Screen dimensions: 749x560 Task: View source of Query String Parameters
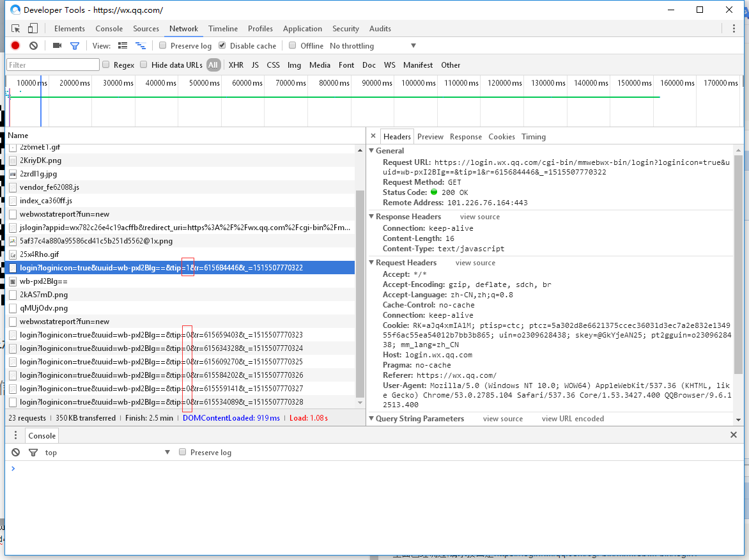502,419
